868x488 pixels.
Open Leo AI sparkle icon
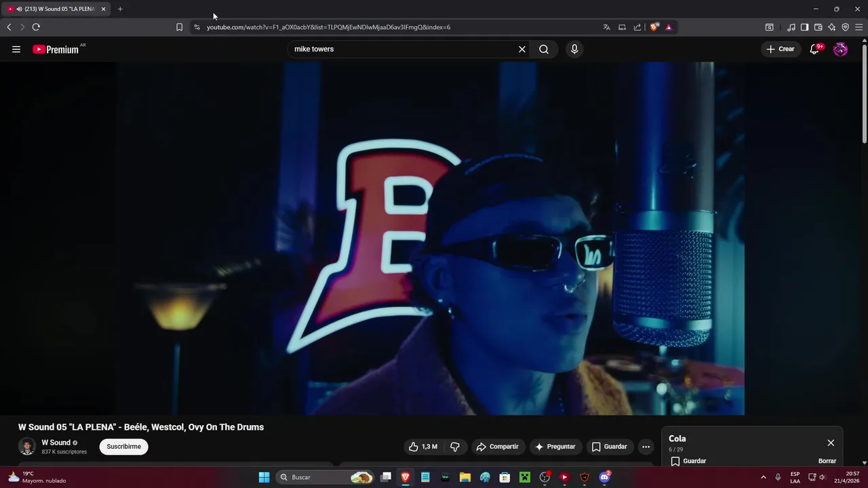(x=831, y=27)
